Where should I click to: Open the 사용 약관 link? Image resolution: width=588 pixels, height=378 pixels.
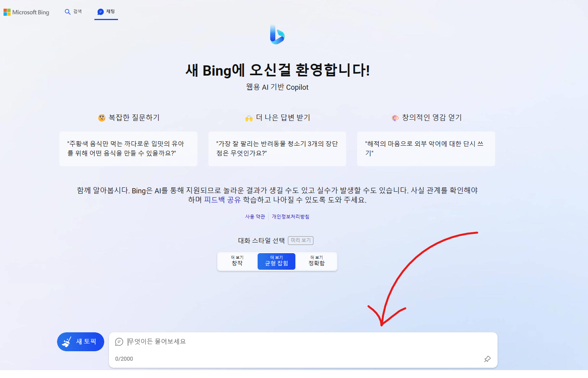click(255, 217)
